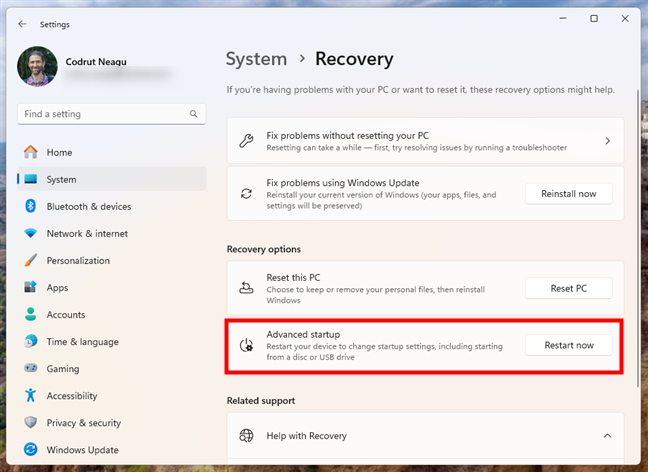This screenshot has width=648, height=472.
Task: Open Privacy & security label
Action: 84,423
